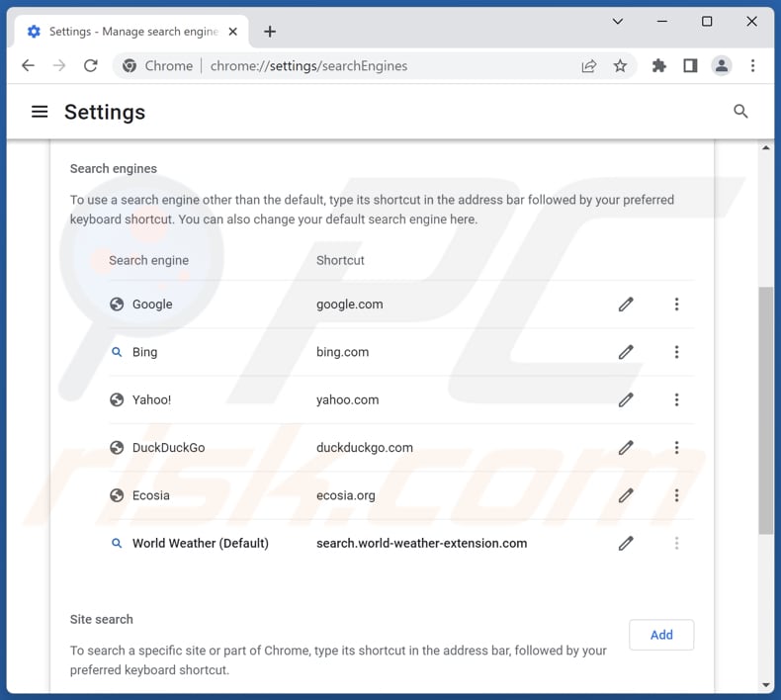Click the Site search heading

click(x=102, y=619)
